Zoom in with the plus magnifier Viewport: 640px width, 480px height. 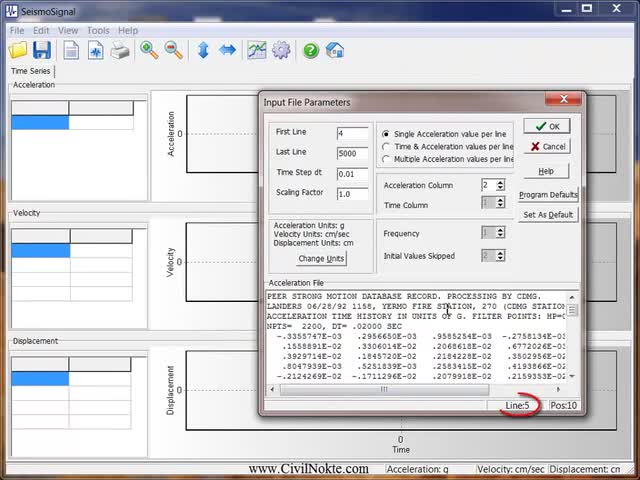[149, 50]
